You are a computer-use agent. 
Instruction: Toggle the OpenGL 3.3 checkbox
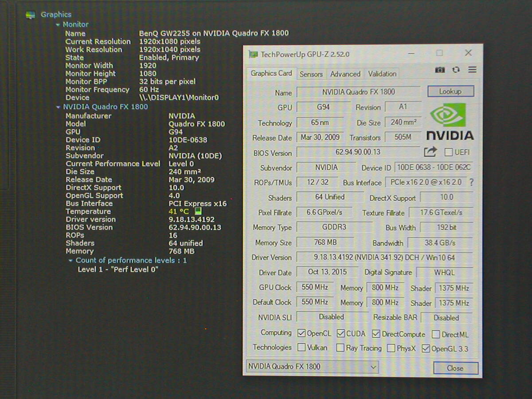pyautogui.click(x=426, y=348)
